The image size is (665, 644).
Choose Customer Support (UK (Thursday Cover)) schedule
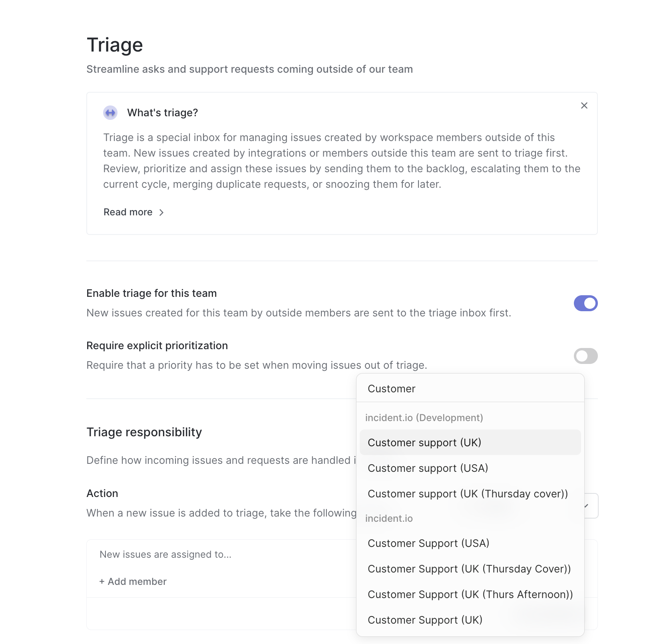(x=470, y=569)
